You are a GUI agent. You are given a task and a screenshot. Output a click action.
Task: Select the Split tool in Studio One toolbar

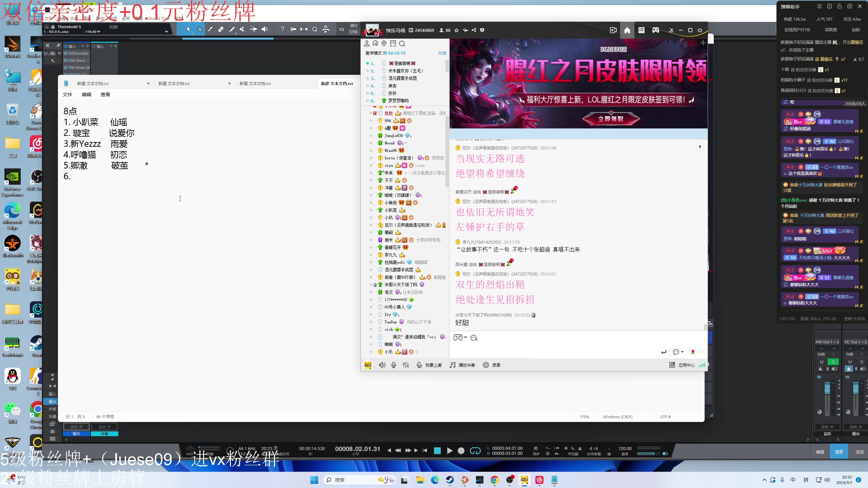tap(211, 29)
